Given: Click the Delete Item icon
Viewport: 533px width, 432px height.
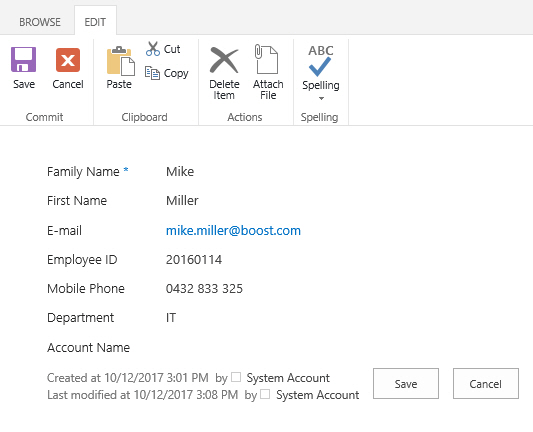Looking at the screenshot, I should [224, 60].
